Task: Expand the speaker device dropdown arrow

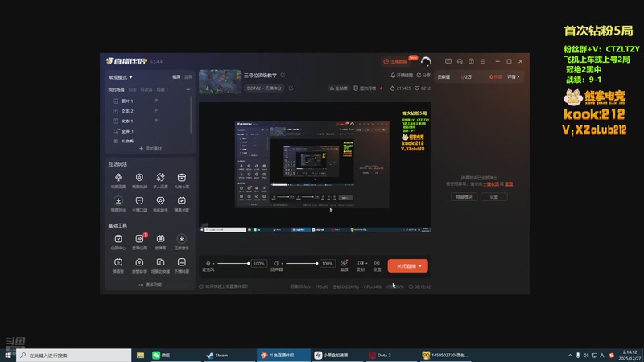Action: point(283,264)
